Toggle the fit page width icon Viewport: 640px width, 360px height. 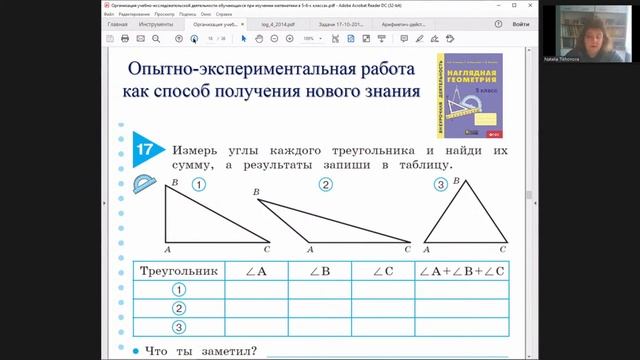pyautogui.click(x=351, y=39)
